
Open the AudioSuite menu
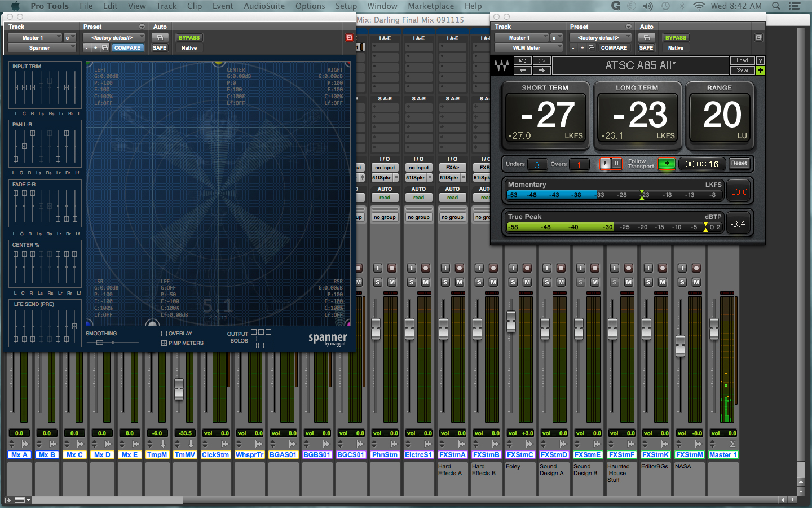point(264,6)
